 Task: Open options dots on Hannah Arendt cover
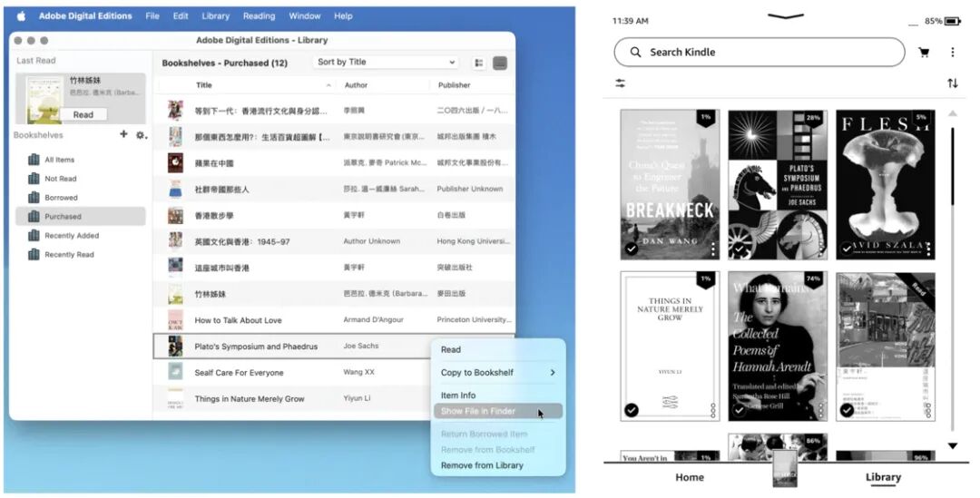(820, 411)
